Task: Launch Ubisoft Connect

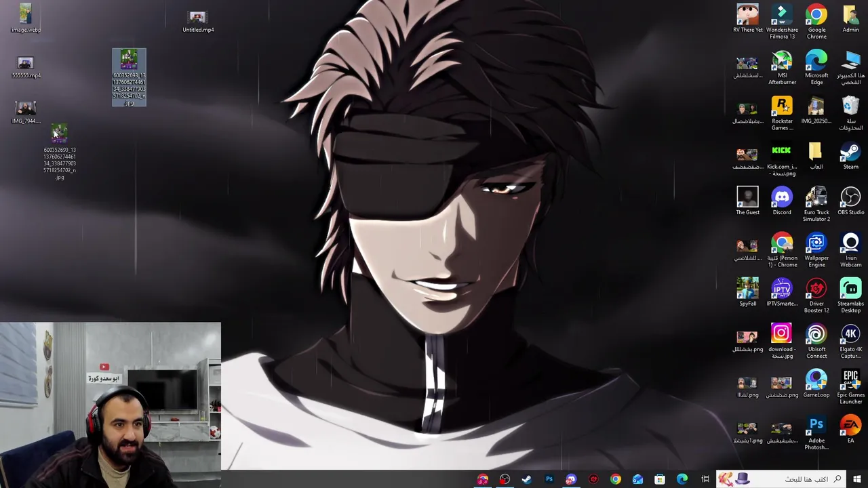Action: coord(816,342)
